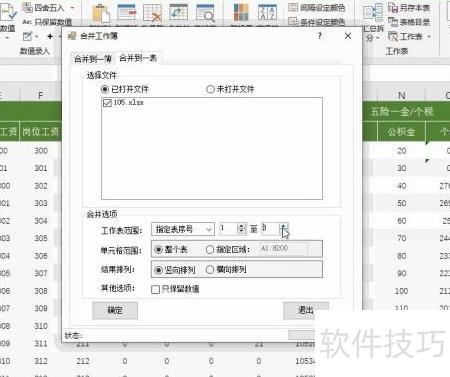Screen dimensions: 450x377
Task: Click the 退出 button
Action: tap(305, 310)
